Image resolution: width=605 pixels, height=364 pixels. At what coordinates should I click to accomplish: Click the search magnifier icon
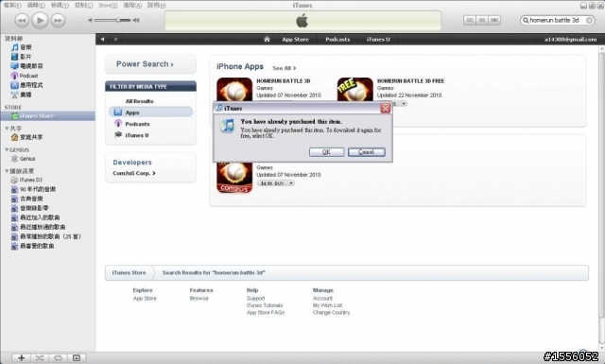click(526, 20)
